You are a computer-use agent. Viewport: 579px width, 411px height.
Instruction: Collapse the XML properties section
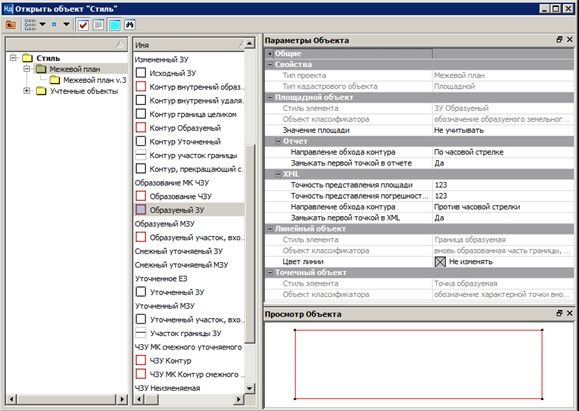(x=278, y=174)
